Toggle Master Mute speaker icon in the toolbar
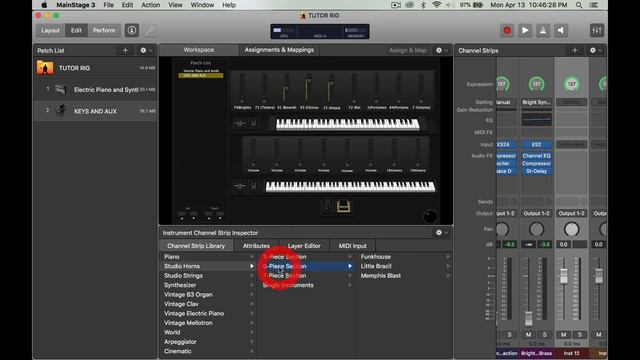 point(561,31)
